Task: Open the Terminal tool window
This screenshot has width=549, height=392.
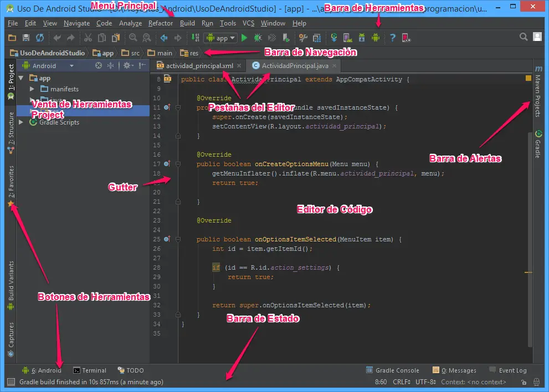Action: (90, 370)
